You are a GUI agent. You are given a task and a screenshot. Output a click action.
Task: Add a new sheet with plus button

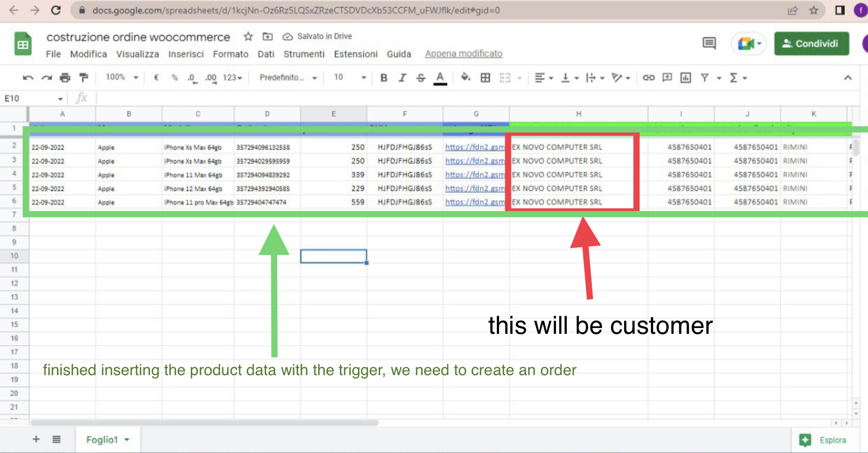[x=36, y=440]
